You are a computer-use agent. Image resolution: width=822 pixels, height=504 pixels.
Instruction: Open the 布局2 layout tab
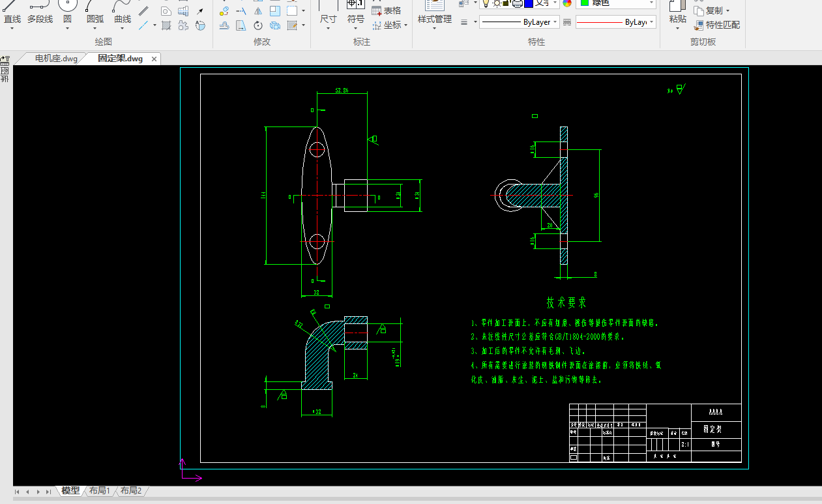131,491
